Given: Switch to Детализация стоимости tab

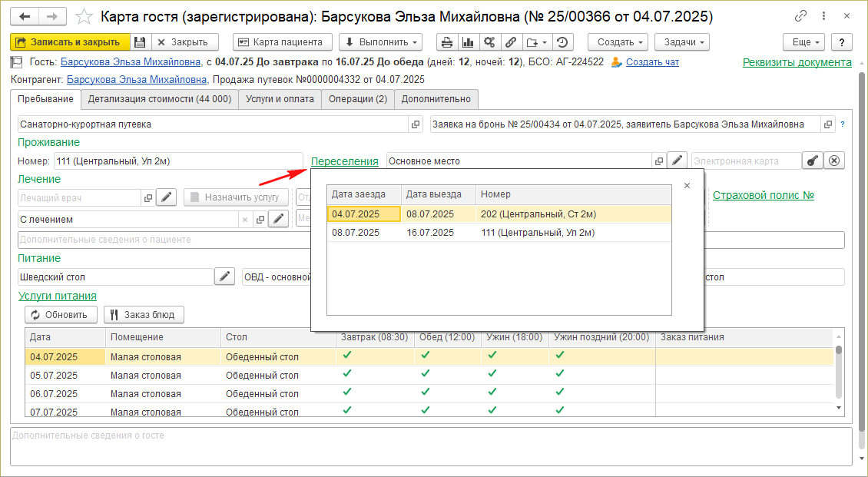Looking at the screenshot, I should click(160, 98).
